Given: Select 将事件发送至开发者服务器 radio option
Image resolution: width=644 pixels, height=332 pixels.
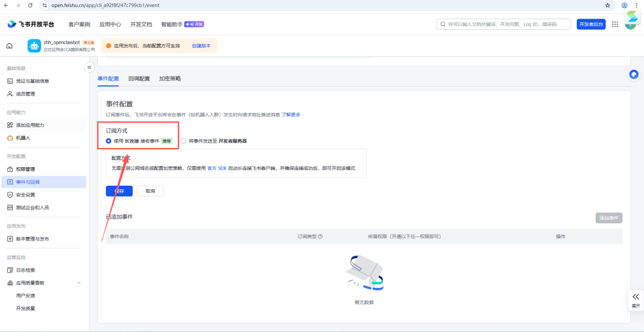Looking at the screenshot, I should [183, 141].
